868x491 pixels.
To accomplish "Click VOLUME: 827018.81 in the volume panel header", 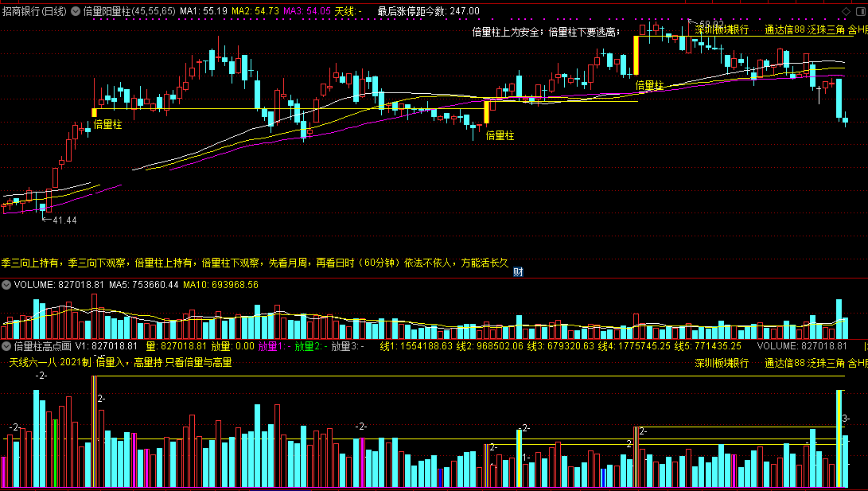I will [x=59, y=285].
